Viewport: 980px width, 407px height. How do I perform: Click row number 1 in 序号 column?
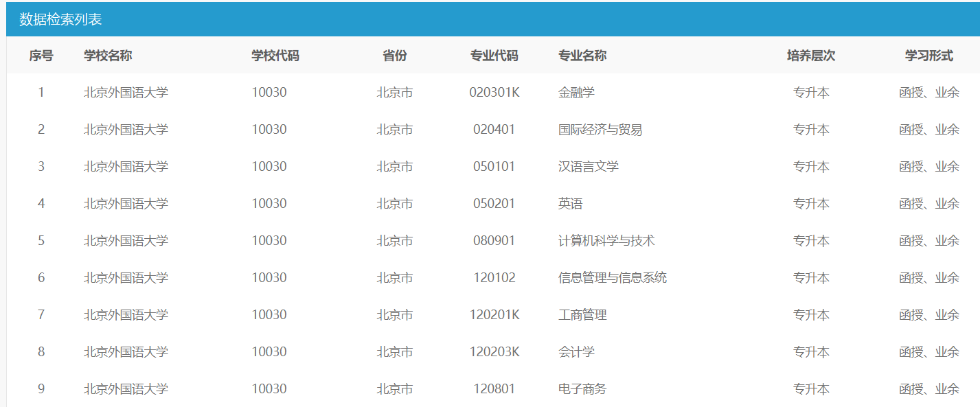point(41,93)
